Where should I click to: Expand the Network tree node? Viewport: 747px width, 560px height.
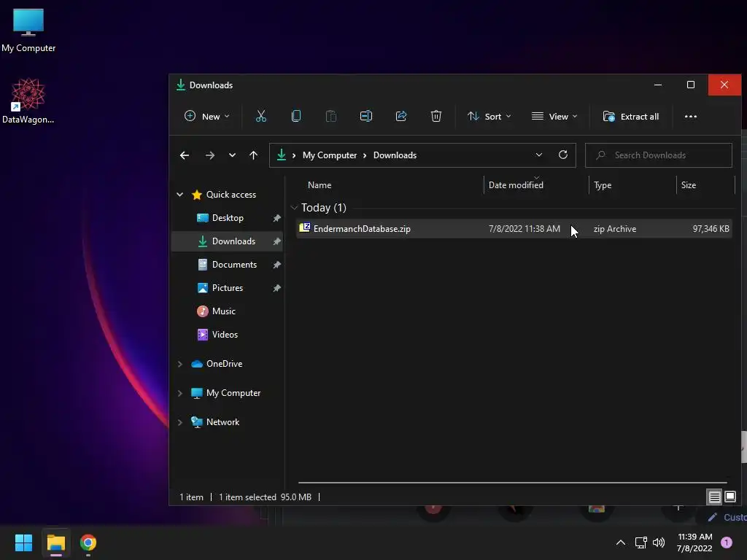(180, 422)
